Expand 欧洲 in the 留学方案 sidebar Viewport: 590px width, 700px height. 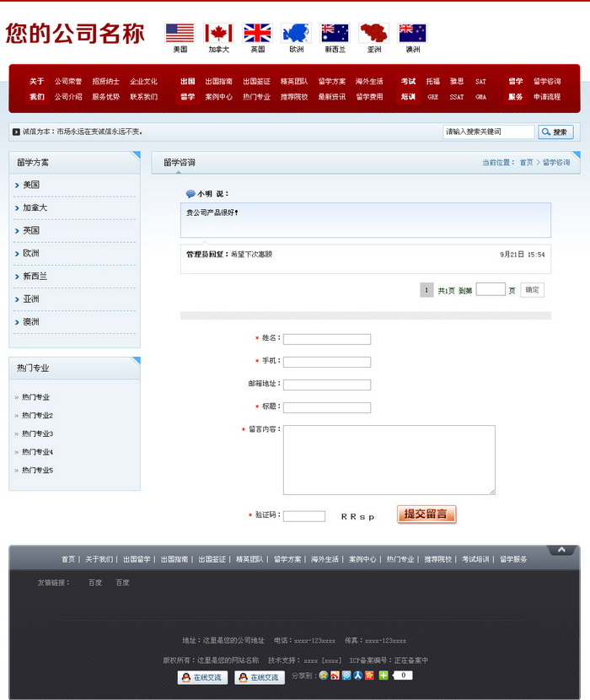[31, 253]
